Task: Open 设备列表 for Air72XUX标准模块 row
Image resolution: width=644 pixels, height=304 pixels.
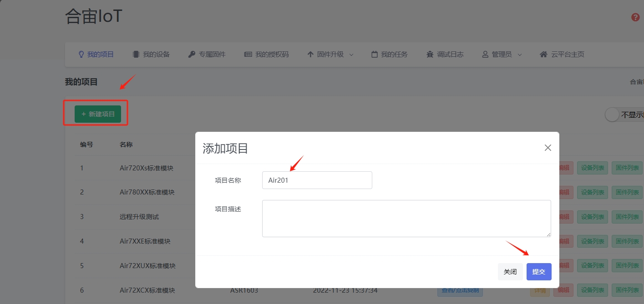Action: click(x=593, y=265)
